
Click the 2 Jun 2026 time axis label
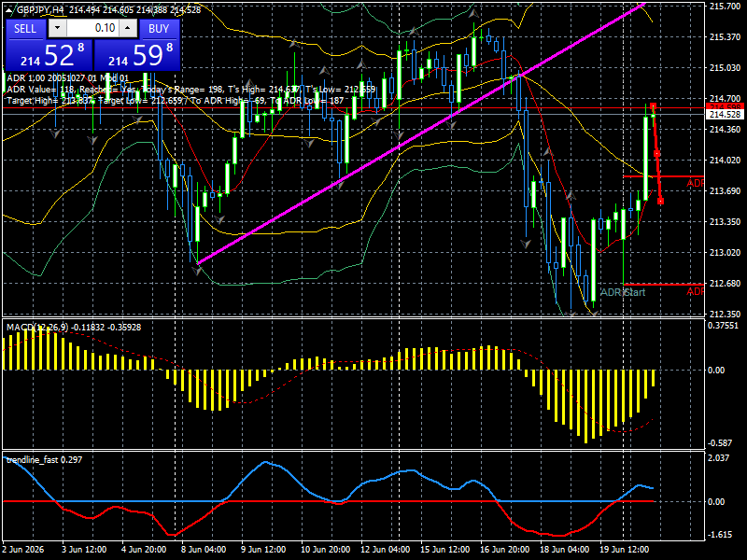22,549
